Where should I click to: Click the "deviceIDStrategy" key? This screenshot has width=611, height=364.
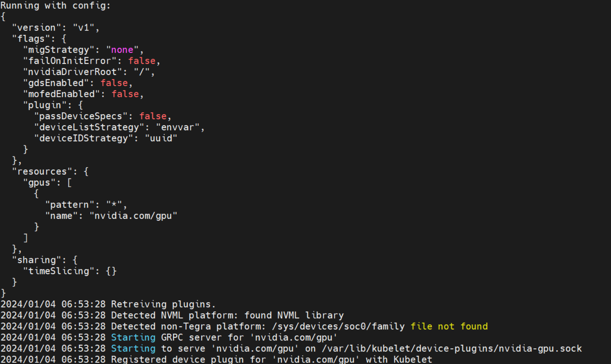tap(83, 138)
